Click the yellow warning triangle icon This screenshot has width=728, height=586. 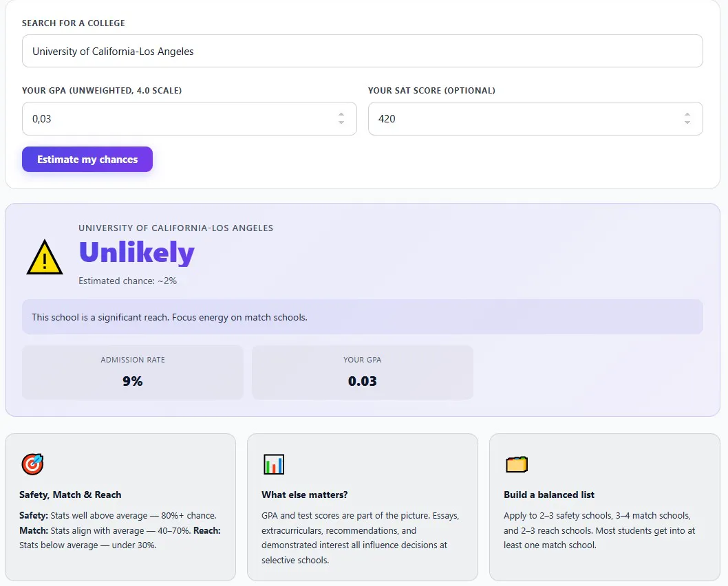coord(45,257)
